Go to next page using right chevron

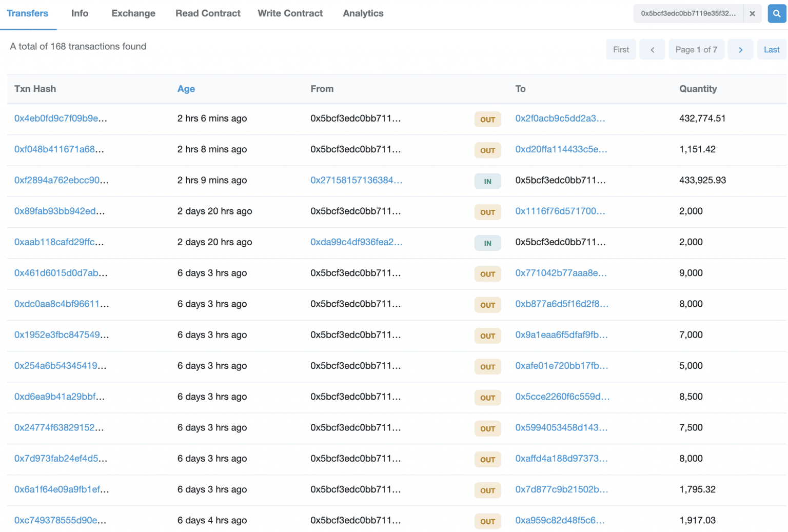740,50
